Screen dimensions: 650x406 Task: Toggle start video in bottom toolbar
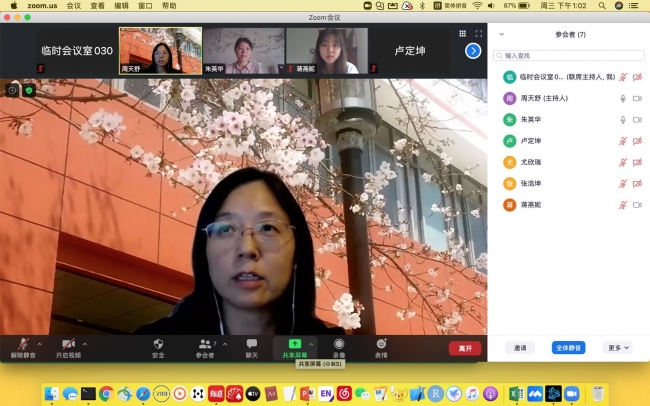[68, 344]
